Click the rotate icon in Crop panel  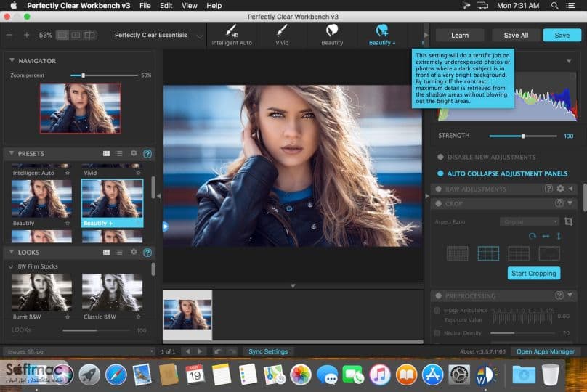(x=532, y=236)
